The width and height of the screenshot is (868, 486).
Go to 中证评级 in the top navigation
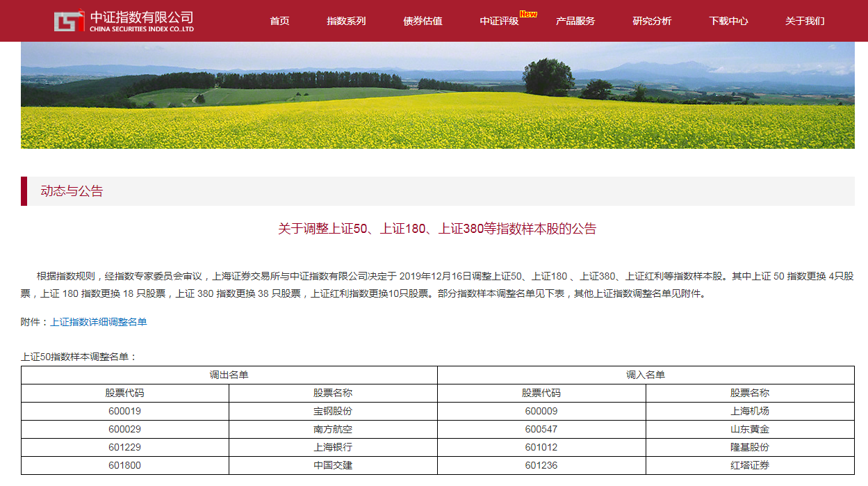coord(499,21)
